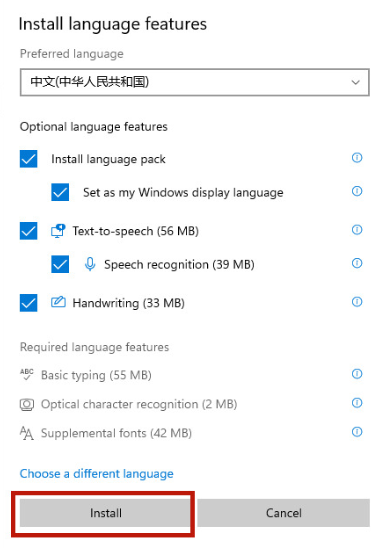
Task: View info for Speech recognition feature
Action: [x=357, y=263]
